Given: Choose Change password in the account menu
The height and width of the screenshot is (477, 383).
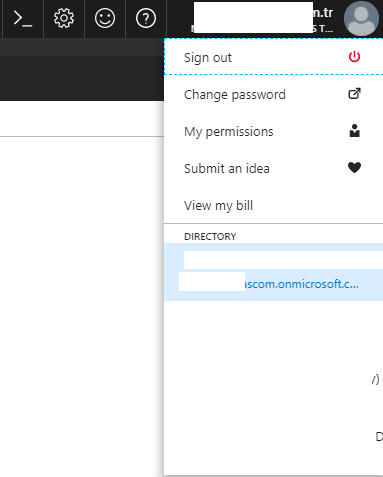Looking at the screenshot, I should [x=273, y=94].
